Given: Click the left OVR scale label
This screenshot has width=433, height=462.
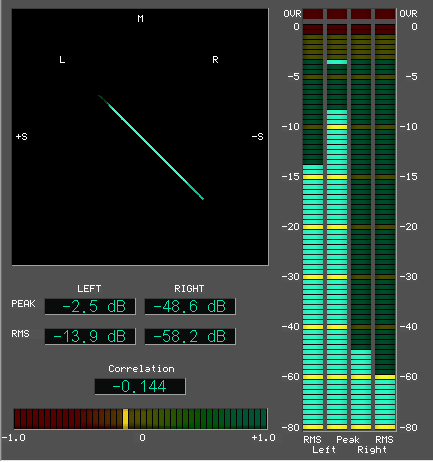Looking at the screenshot, I should pos(292,14).
